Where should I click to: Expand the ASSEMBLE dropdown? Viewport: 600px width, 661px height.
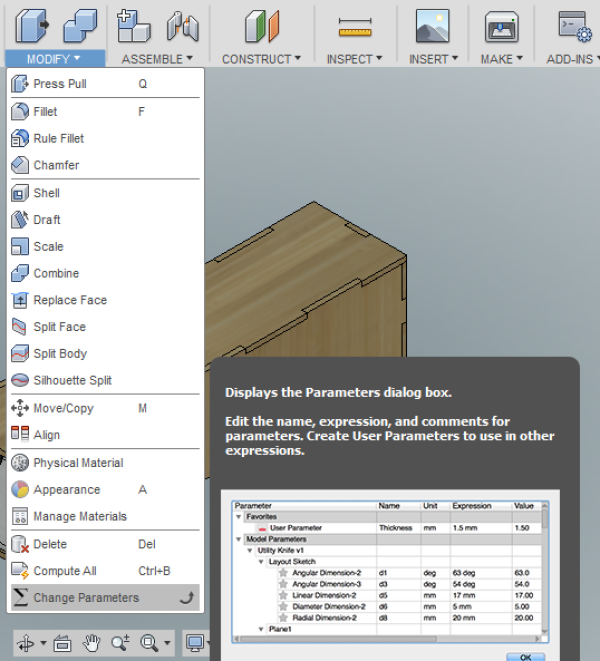tap(157, 59)
